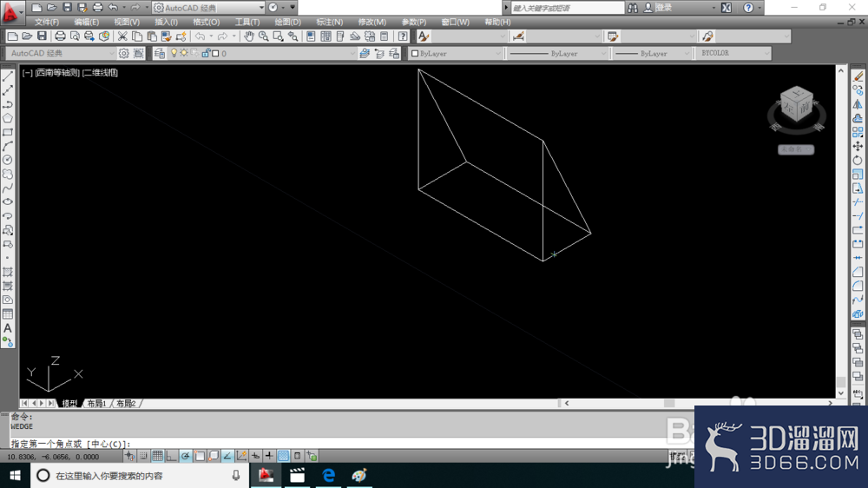Screen dimensions: 868x488
Task: Select the Multiline Text A tool
Action: click(8, 328)
